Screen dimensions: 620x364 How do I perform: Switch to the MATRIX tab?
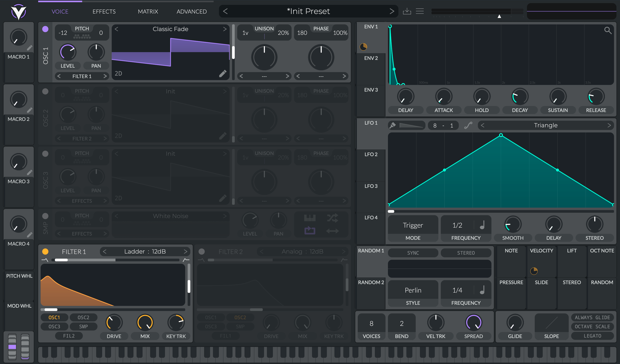pyautogui.click(x=148, y=12)
